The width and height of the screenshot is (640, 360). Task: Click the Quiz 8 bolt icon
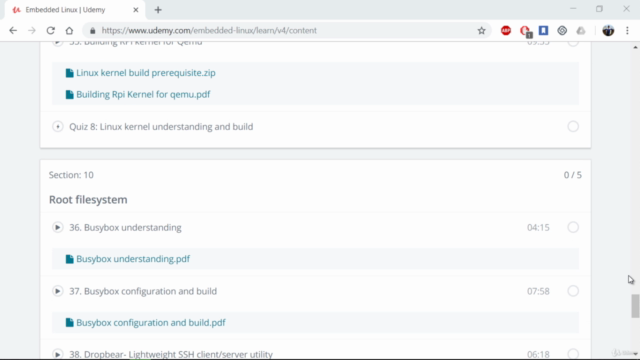pos(58,127)
